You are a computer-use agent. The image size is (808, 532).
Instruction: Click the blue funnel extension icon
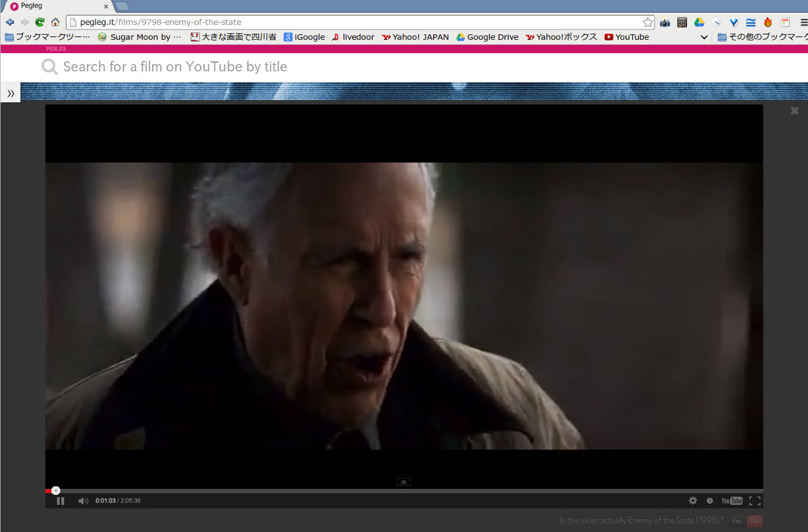click(734, 22)
